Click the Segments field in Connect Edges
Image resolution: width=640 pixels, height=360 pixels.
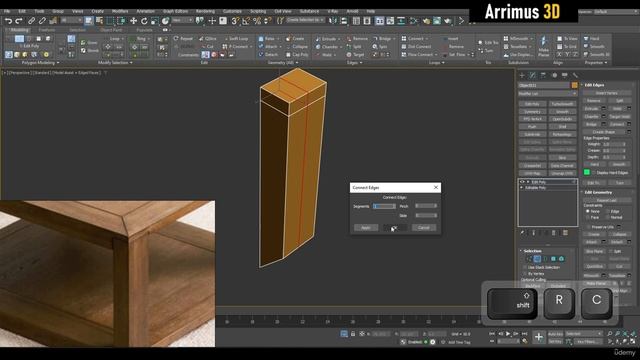pyautogui.click(x=384, y=206)
